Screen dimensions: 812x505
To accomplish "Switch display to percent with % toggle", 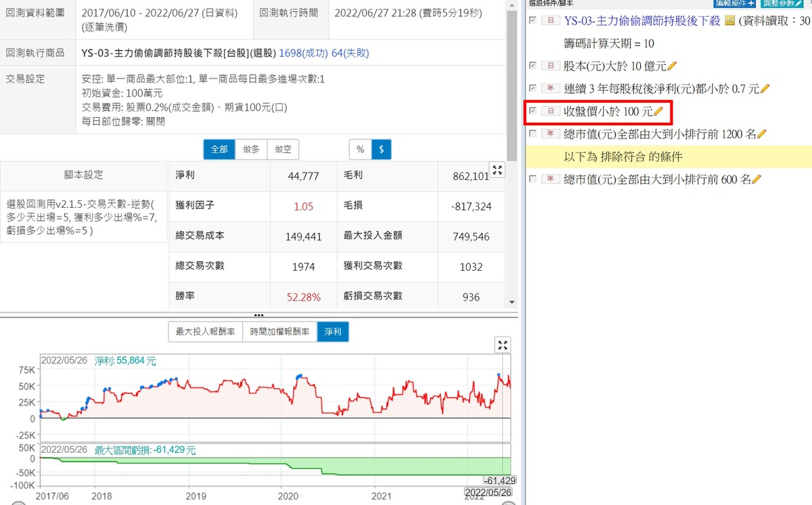I will click(360, 149).
